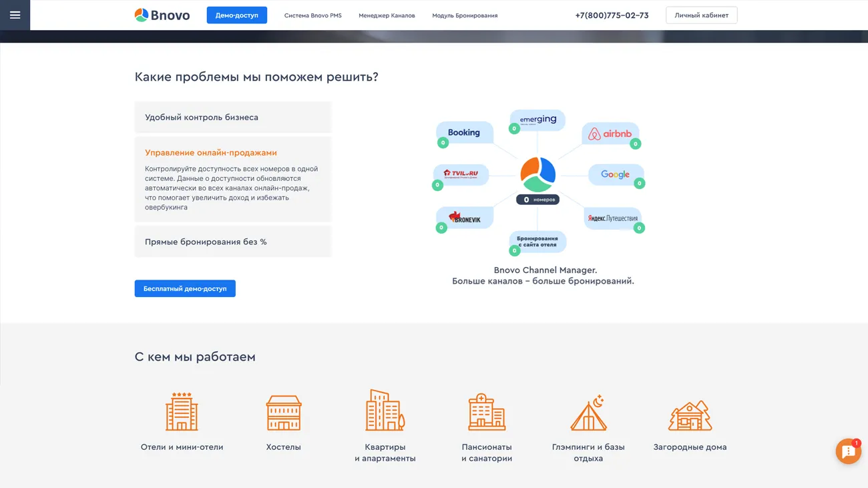Select the hostels building icon
This screenshot has width=868, height=488.
(283, 412)
